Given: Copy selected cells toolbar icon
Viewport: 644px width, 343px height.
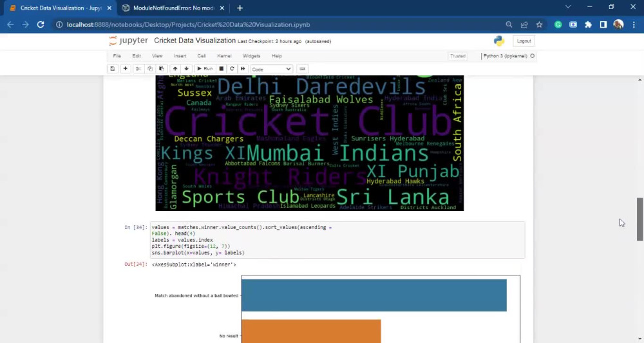Looking at the screenshot, I should tap(150, 69).
